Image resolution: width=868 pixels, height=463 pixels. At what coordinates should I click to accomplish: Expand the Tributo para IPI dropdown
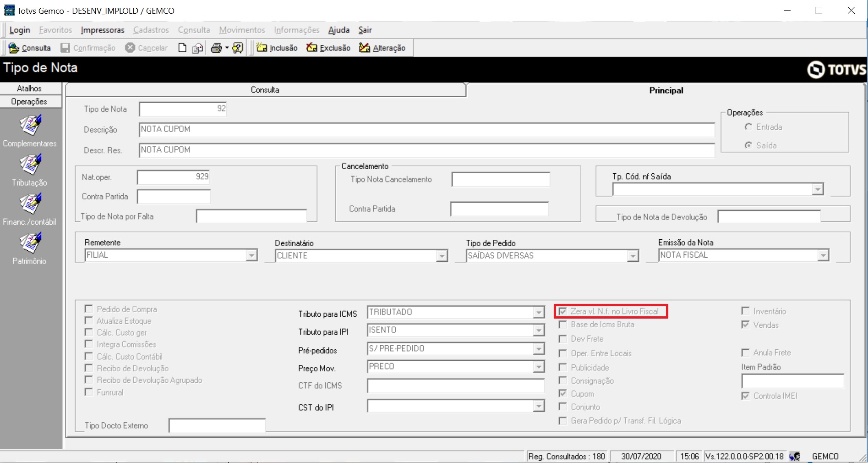tap(539, 330)
